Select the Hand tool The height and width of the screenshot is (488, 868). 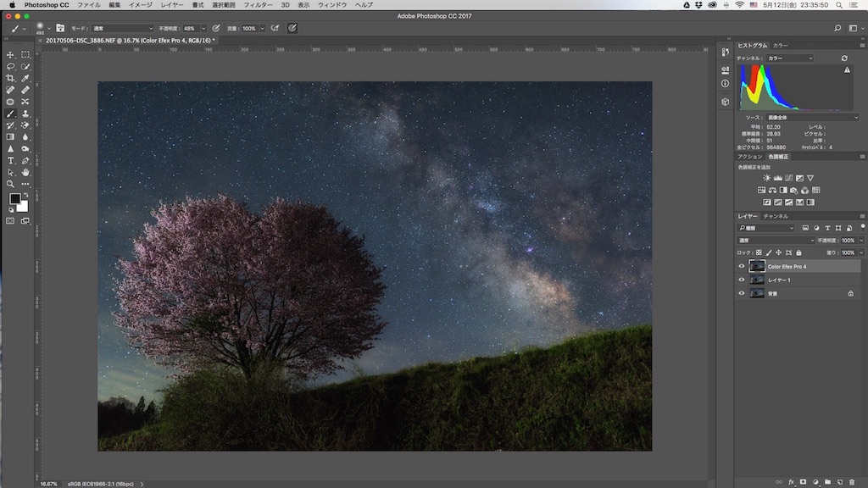pos(25,173)
